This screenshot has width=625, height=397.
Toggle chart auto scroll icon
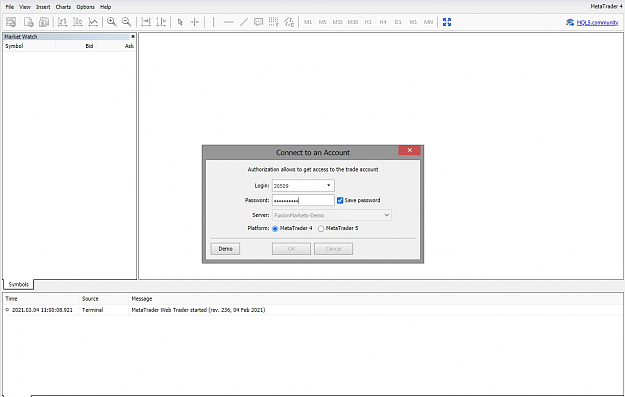coord(146,22)
